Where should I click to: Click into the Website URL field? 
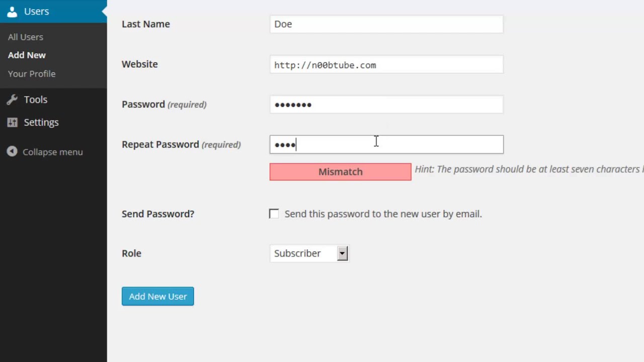click(386, 64)
